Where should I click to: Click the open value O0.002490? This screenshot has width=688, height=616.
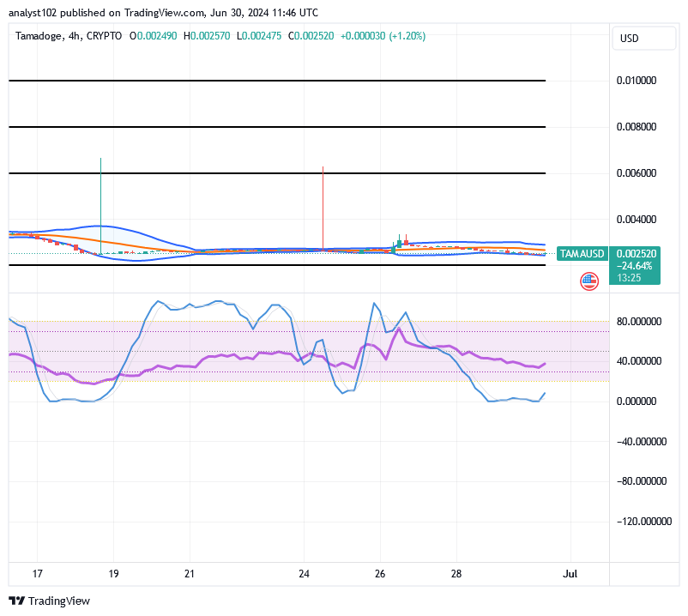coord(154,36)
